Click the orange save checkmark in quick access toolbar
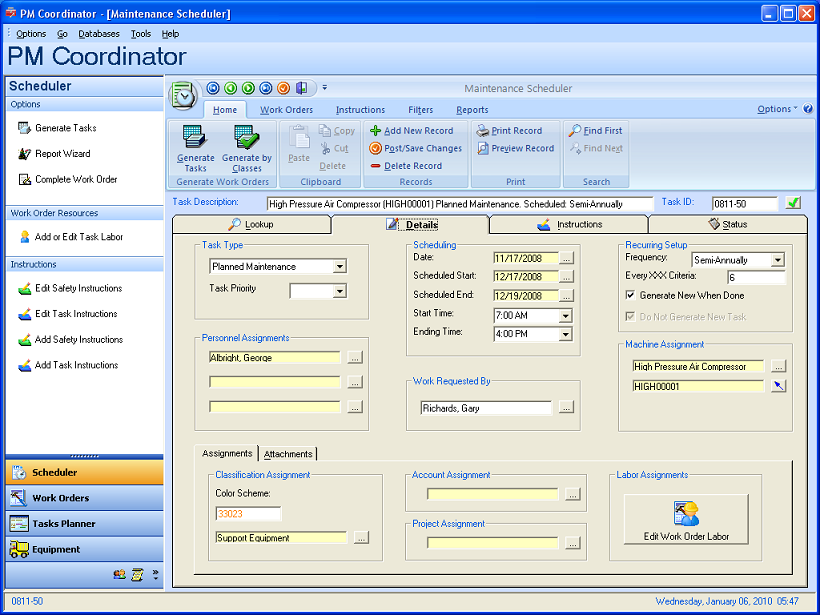This screenshot has height=615, width=820. coord(283,88)
